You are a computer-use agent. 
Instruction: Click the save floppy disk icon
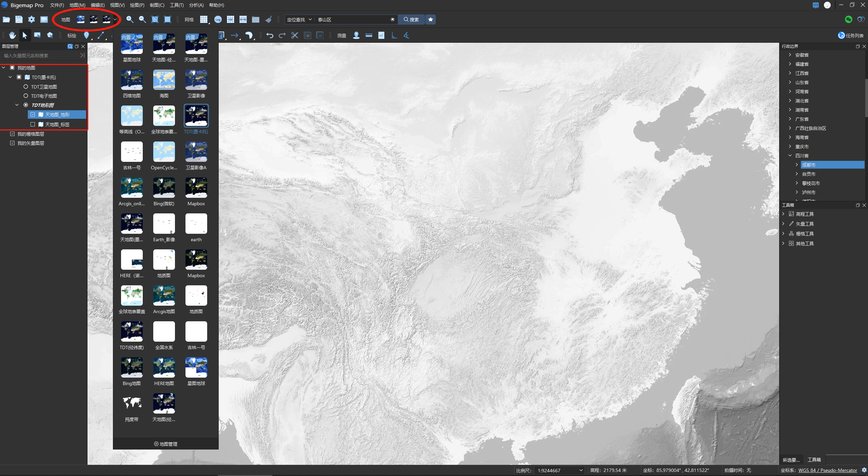[19, 19]
